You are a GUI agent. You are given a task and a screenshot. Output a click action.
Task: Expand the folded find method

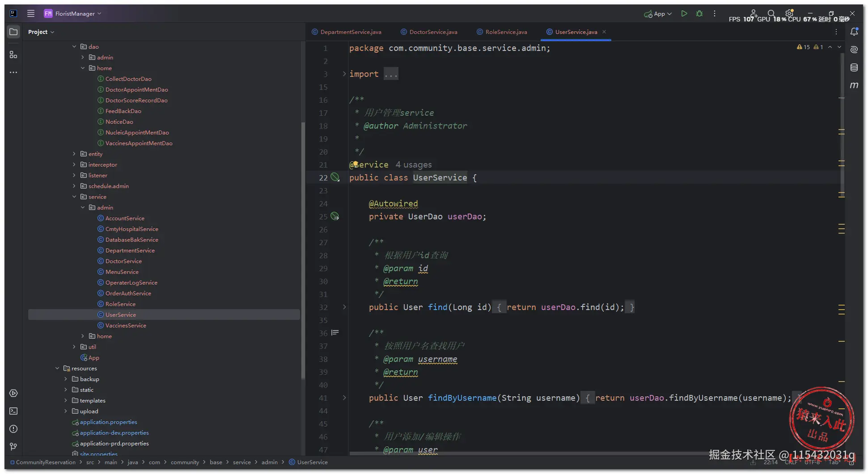(344, 307)
